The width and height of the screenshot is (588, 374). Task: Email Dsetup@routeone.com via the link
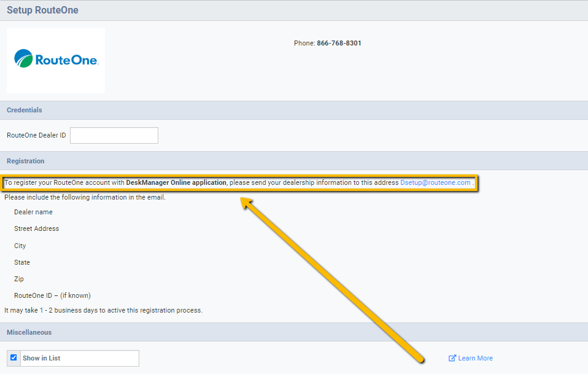[436, 182]
